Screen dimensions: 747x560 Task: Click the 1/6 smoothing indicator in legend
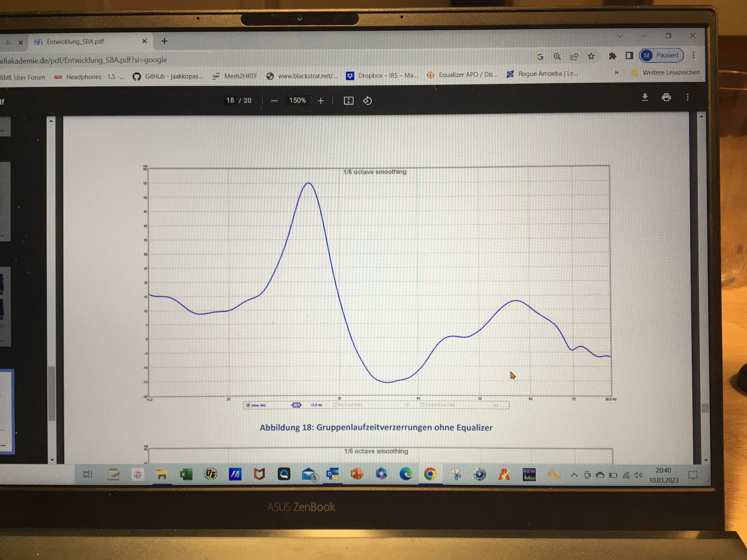coord(296,405)
